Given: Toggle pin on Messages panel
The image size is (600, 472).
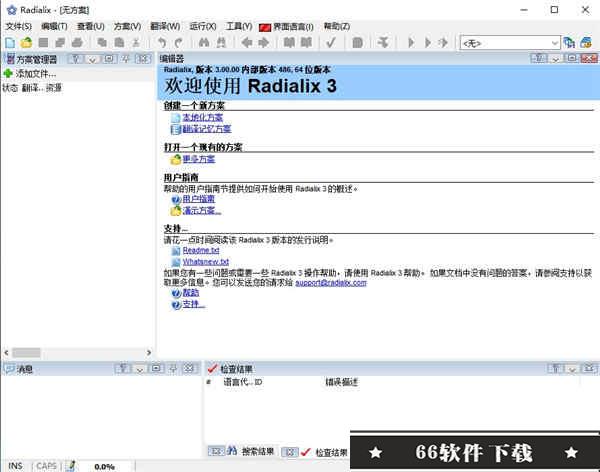Looking at the screenshot, I should tap(173, 369).
